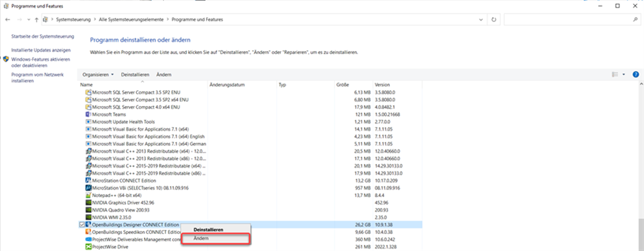Open the recent locations dropdown arrow
Image resolution: width=644 pixels, height=251 pixels.
tap(28, 19)
